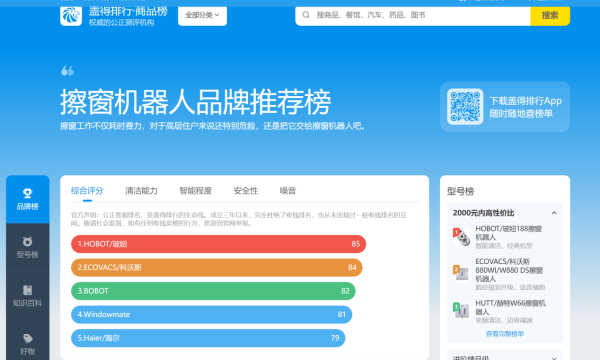
Task: Click the site logo icon in header
Action: click(71, 16)
